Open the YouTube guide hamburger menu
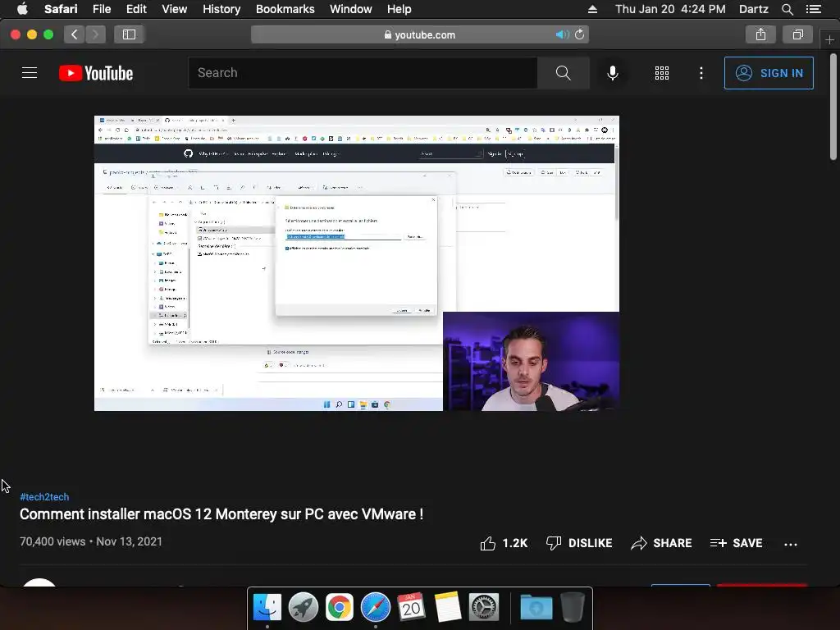 pyautogui.click(x=30, y=73)
